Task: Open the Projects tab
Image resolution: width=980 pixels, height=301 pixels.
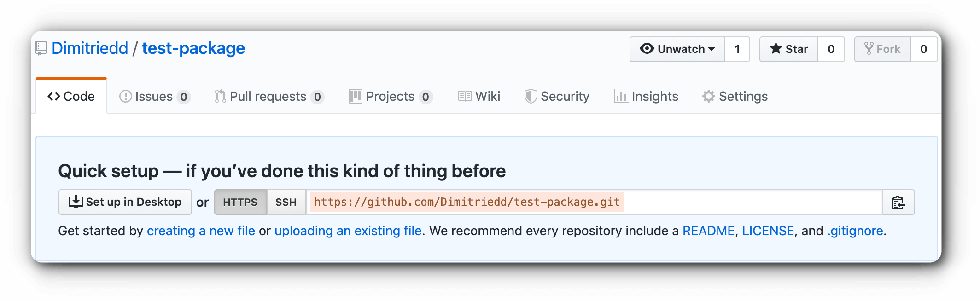Action: [x=391, y=96]
